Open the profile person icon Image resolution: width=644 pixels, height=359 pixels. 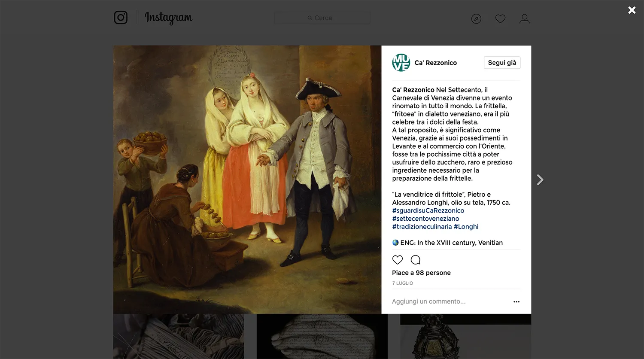click(525, 18)
